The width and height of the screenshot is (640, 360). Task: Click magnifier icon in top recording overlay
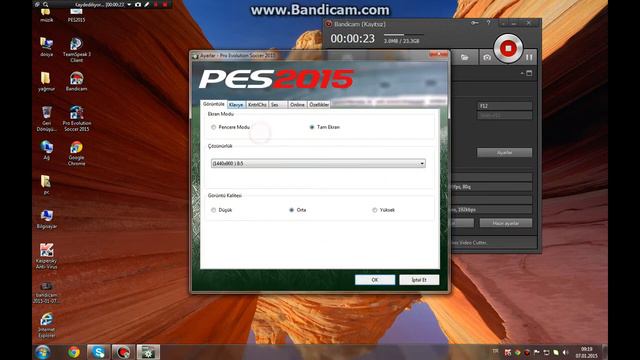click(46, 4)
